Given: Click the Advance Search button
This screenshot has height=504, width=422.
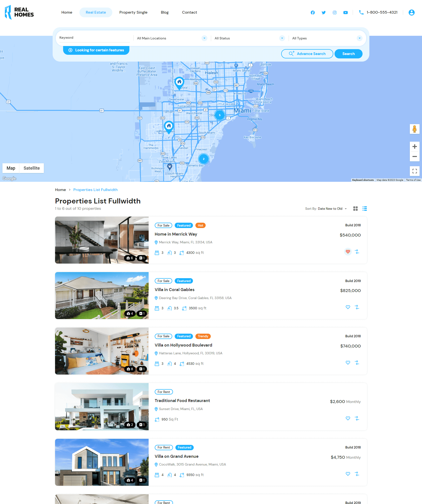Looking at the screenshot, I should pyautogui.click(x=307, y=54).
